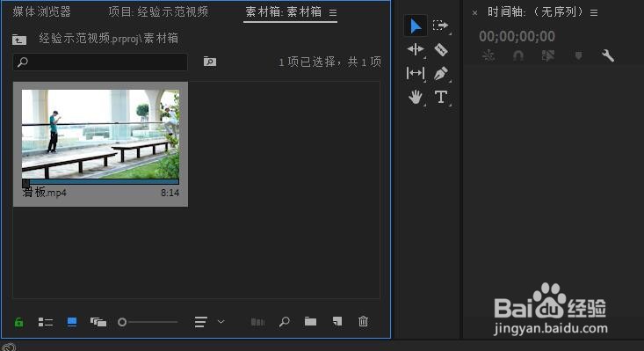Click the 00;00;00;00 timecode
This screenshot has height=351, width=644.
tap(517, 37)
